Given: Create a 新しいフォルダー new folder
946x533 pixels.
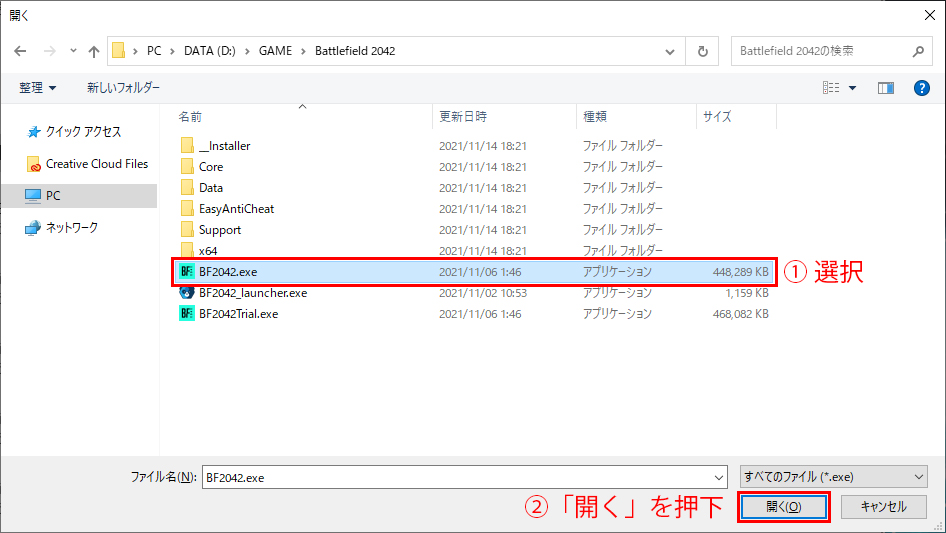Looking at the screenshot, I should tap(123, 88).
